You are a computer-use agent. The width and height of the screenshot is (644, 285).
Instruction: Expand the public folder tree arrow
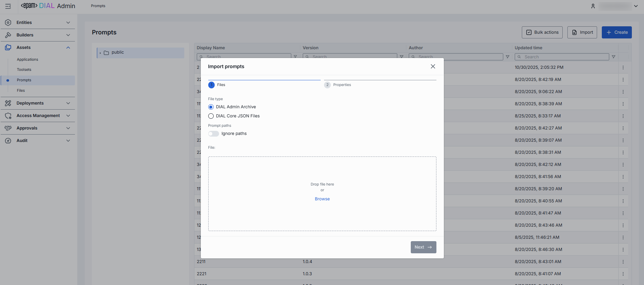point(100,53)
